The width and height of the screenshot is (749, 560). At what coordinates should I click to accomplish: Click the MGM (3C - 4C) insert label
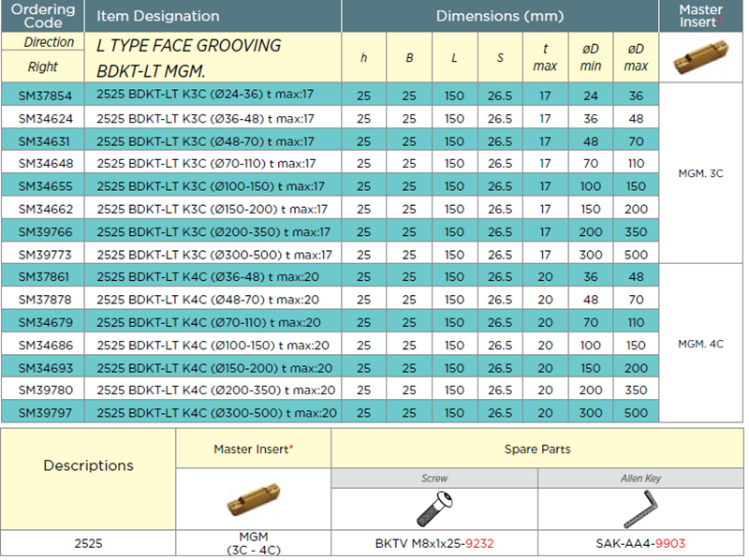pos(253,544)
